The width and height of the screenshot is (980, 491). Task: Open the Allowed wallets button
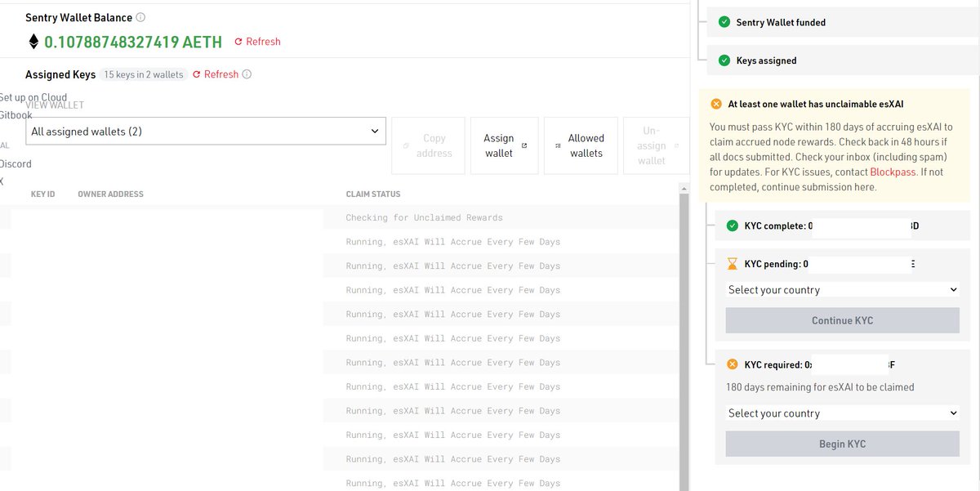[580, 145]
